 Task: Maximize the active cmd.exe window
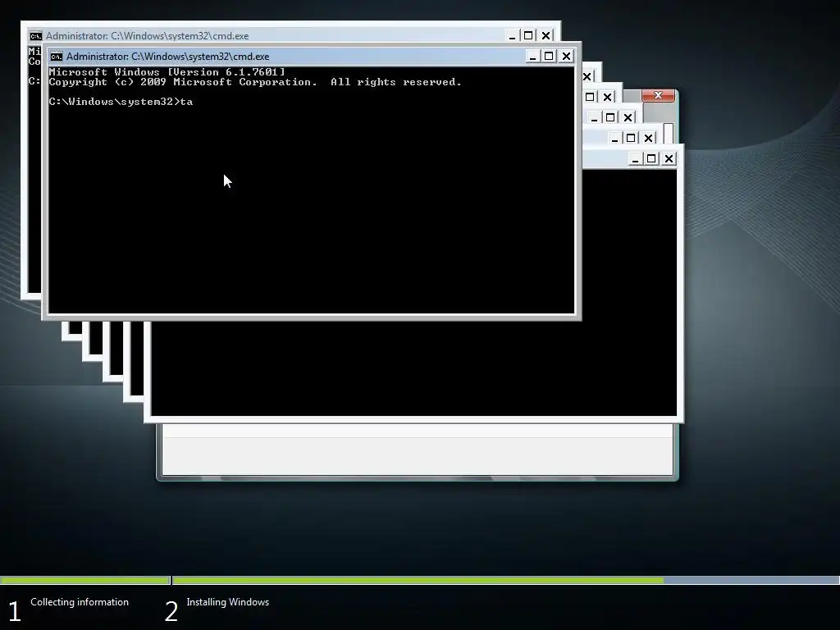coord(549,57)
